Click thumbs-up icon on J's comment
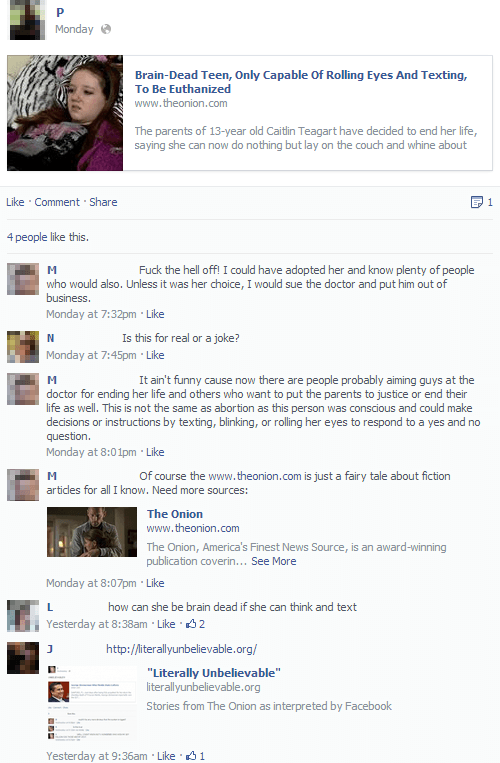 (191, 756)
